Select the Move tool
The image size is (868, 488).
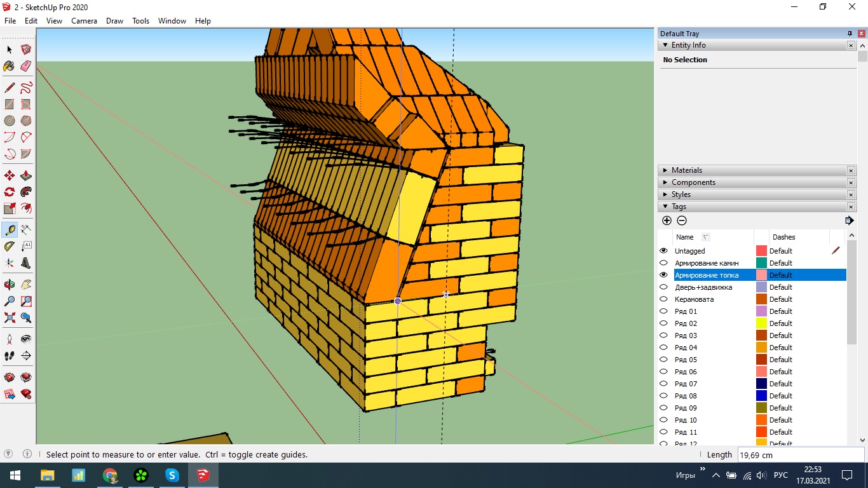click(10, 175)
